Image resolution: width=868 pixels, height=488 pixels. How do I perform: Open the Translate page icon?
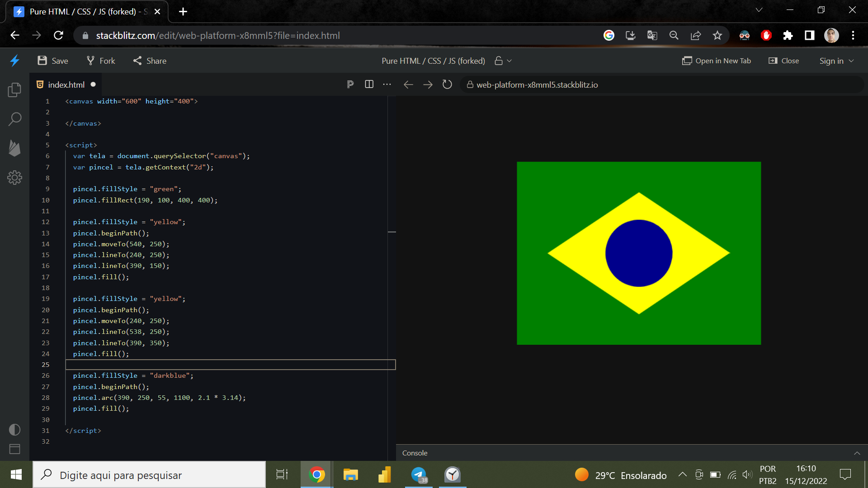[x=652, y=35]
